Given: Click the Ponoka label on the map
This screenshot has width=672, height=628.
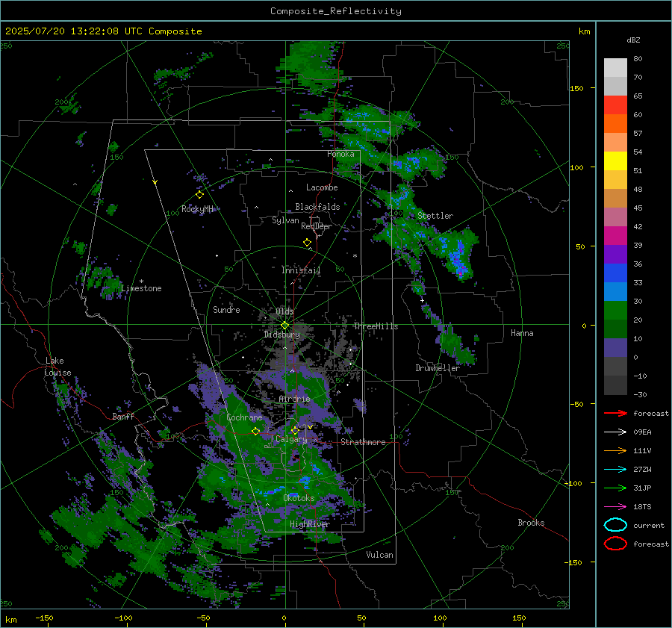Looking at the screenshot, I should tap(340, 154).
